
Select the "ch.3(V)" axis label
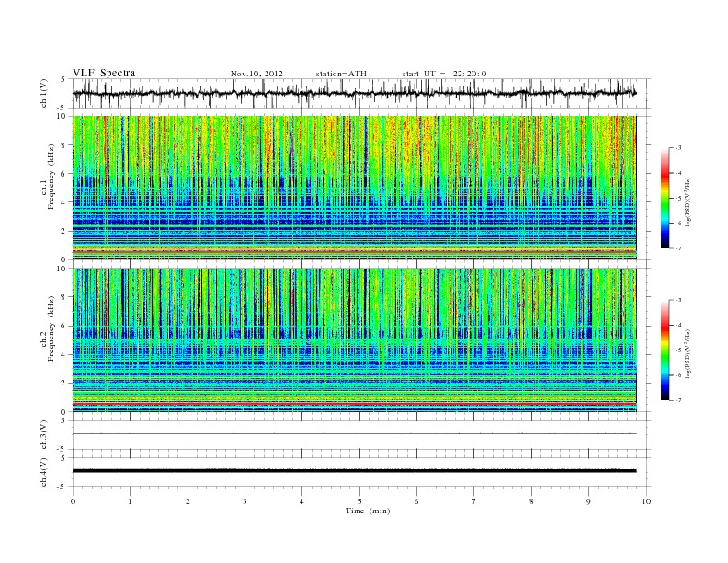pos(44,435)
